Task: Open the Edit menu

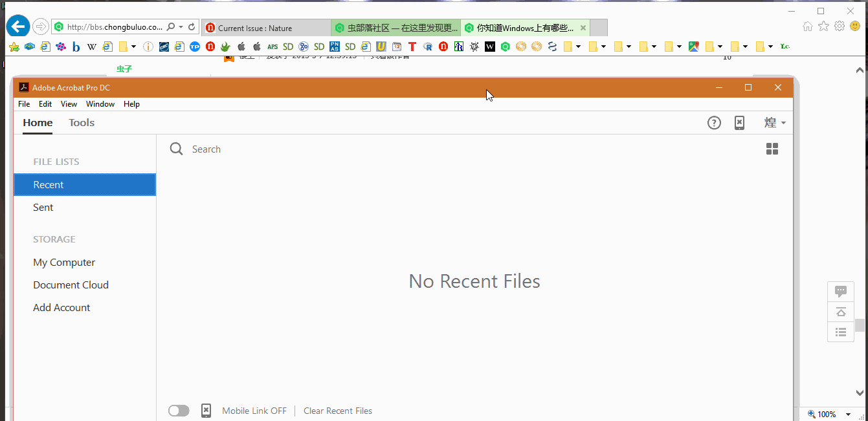Action: coord(45,104)
